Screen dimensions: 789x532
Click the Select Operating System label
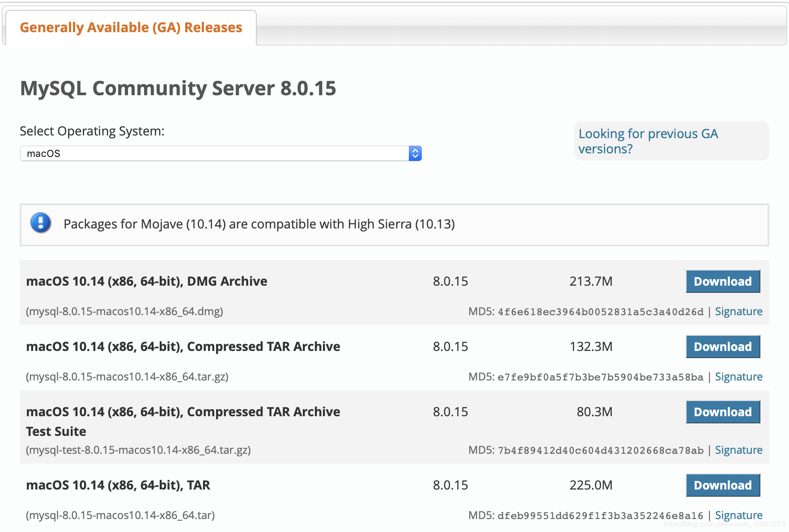[92, 131]
